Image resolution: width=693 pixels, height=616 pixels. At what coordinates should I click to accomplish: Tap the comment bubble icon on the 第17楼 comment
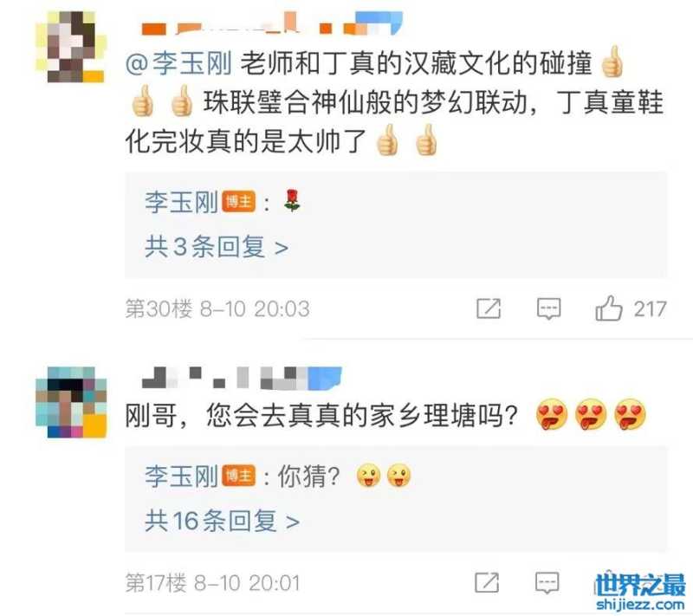point(547,583)
